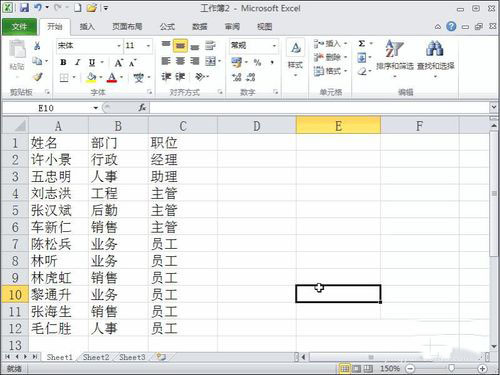Switch to the Insert tab
The width and height of the screenshot is (500, 375).
coord(87,27)
